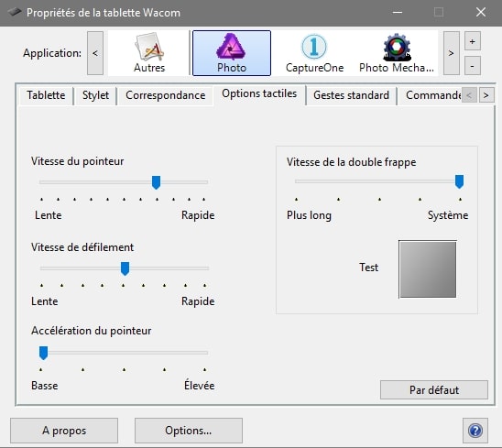Click the Vitesse de défilement slider thumb
Screen dimensions: 502x448
click(x=125, y=268)
